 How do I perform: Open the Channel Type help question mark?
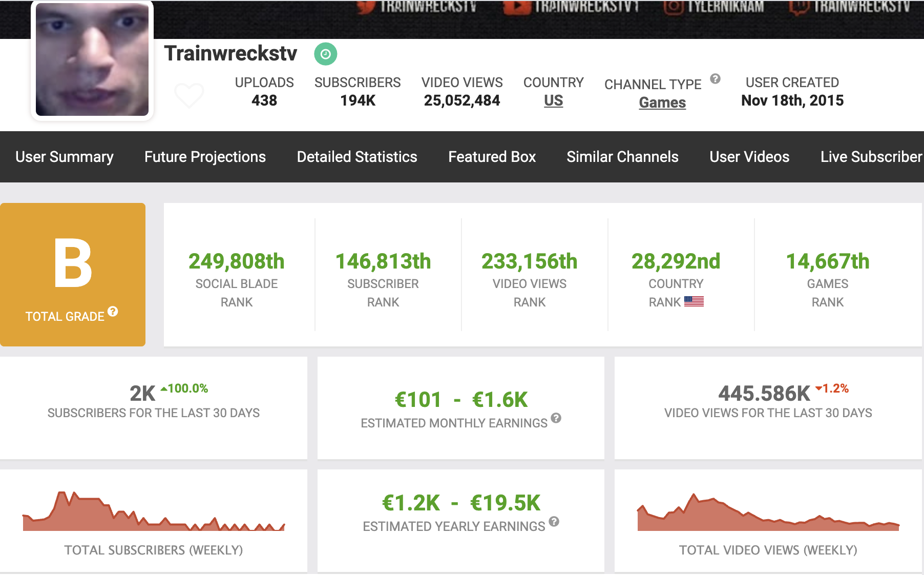[x=716, y=78]
